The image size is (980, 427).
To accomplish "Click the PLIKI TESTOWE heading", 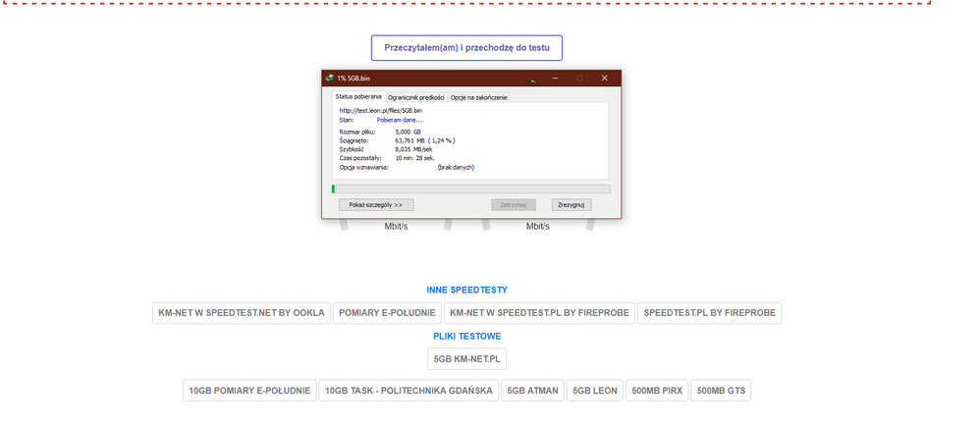I will tap(466, 337).
